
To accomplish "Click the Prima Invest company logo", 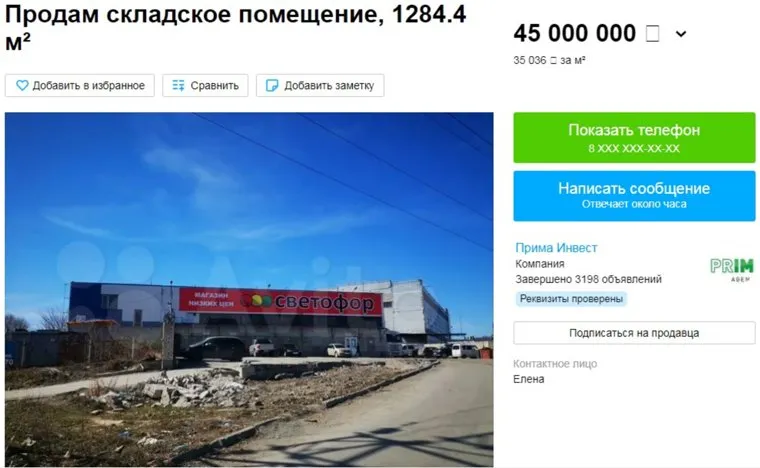I will pos(732,270).
